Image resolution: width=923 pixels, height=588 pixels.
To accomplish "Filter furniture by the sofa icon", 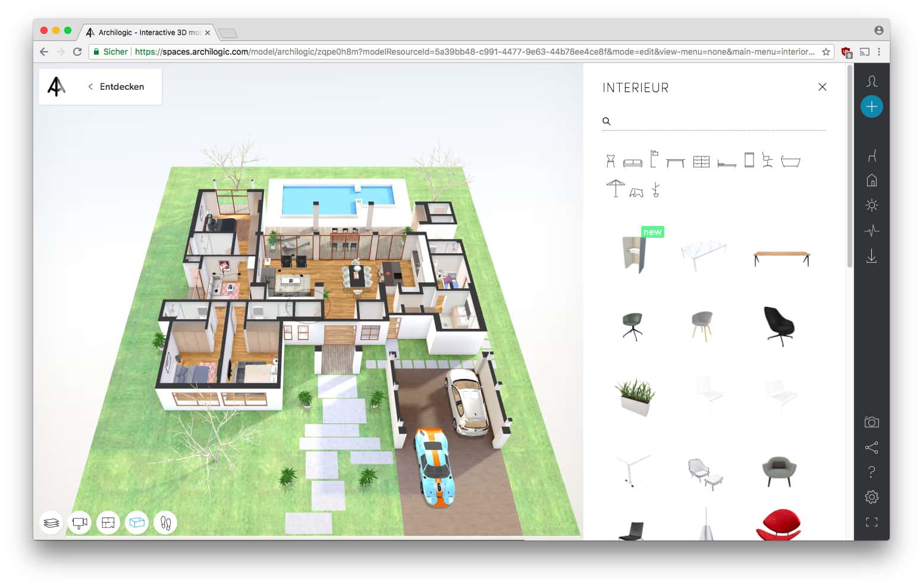I will [x=632, y=159].
